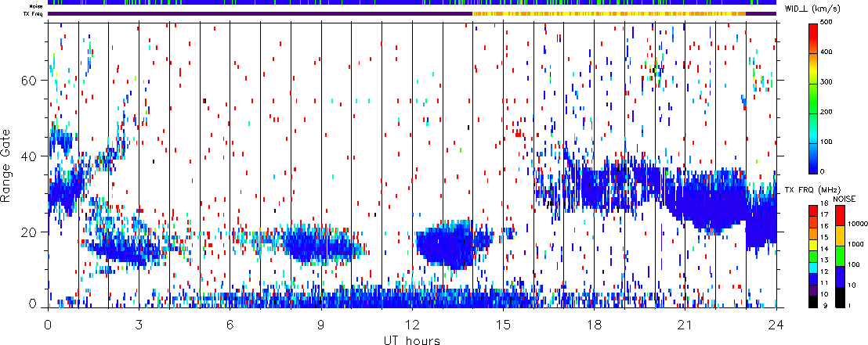Click the 24 tick label on the UT hours axis
The image size is (868, 345).
point(776,324)
